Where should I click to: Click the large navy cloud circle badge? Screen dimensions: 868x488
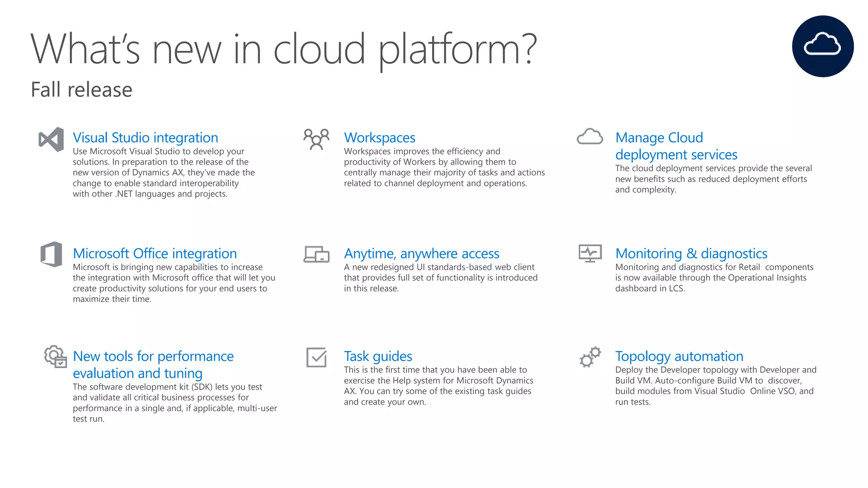pos(822,46)
